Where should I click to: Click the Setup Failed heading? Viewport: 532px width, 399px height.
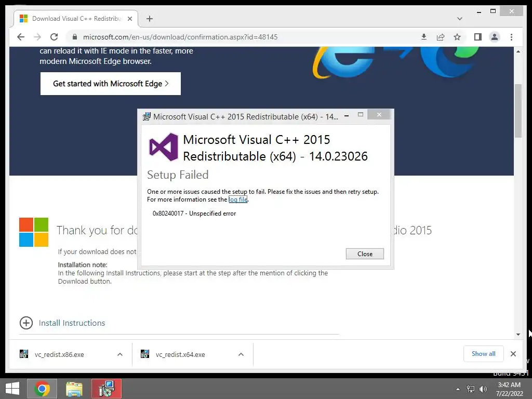click(178, 175)
